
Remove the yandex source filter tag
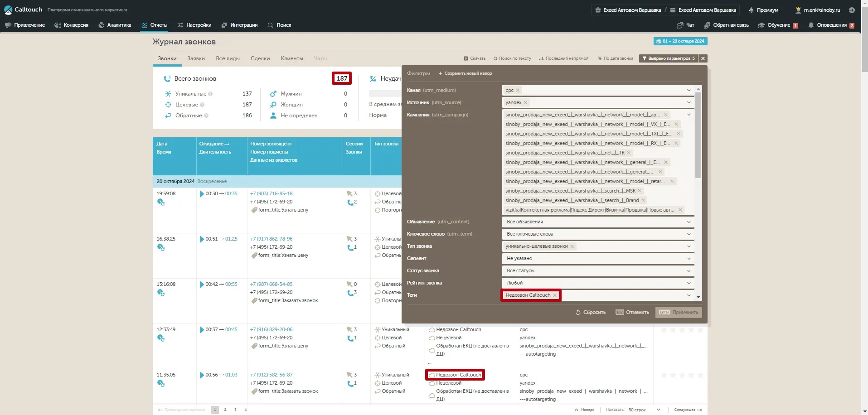point(525,102)
